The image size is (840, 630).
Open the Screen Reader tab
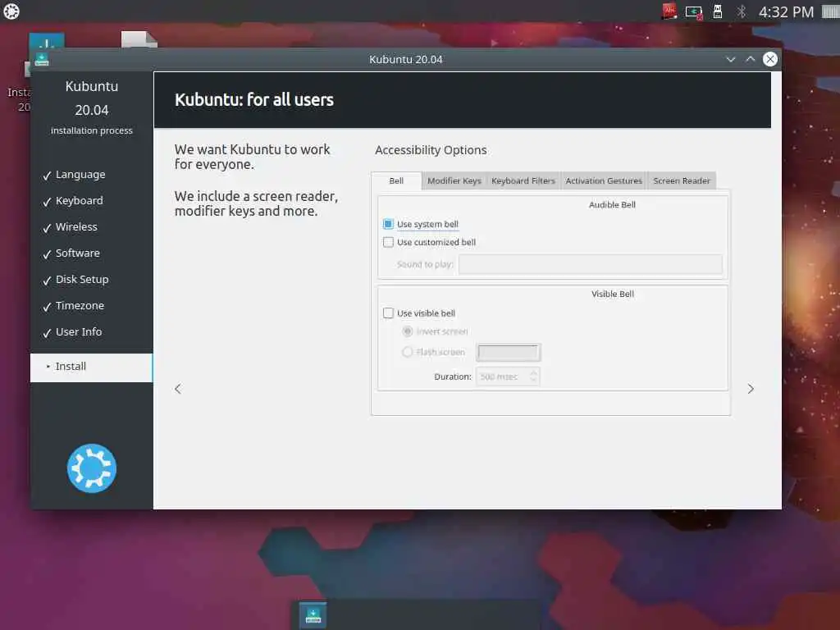pyautogui.click(x=682, y=181)
